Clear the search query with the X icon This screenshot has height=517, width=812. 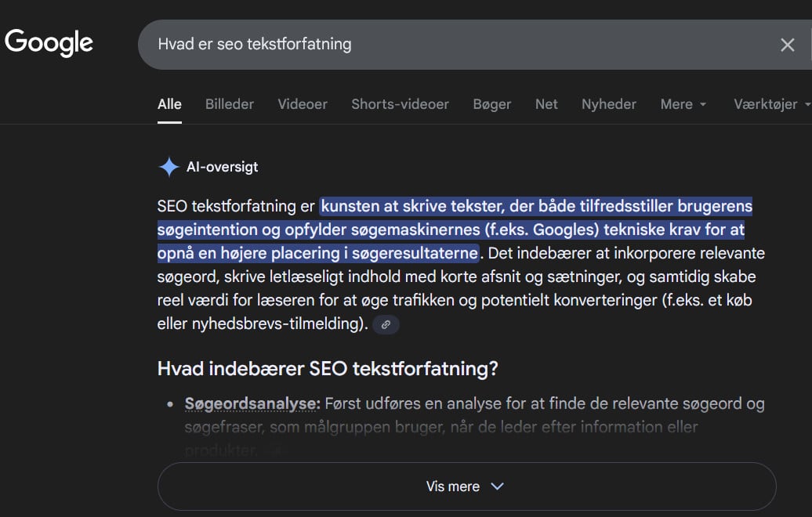(787, 45)
